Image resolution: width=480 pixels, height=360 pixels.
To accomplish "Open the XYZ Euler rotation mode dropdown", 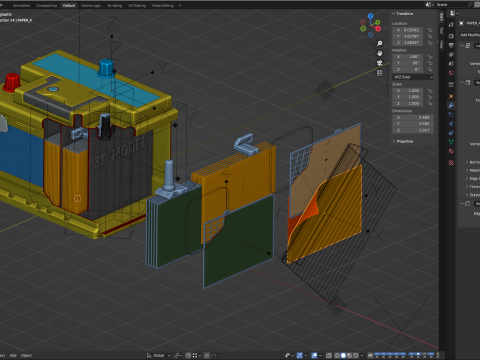I will click(413, 77).
